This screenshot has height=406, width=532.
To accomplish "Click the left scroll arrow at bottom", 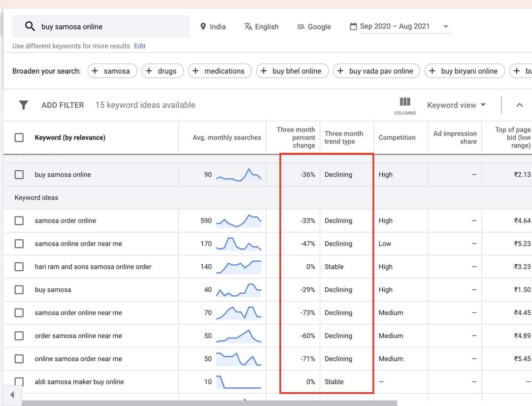I will [x=12, y=395].
